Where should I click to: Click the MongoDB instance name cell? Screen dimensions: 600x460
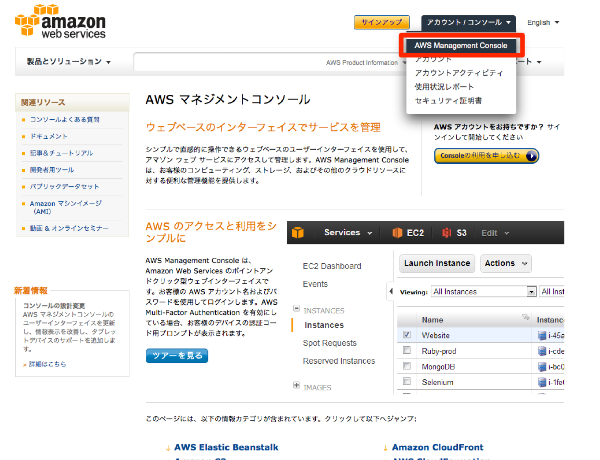coord(438,367)
